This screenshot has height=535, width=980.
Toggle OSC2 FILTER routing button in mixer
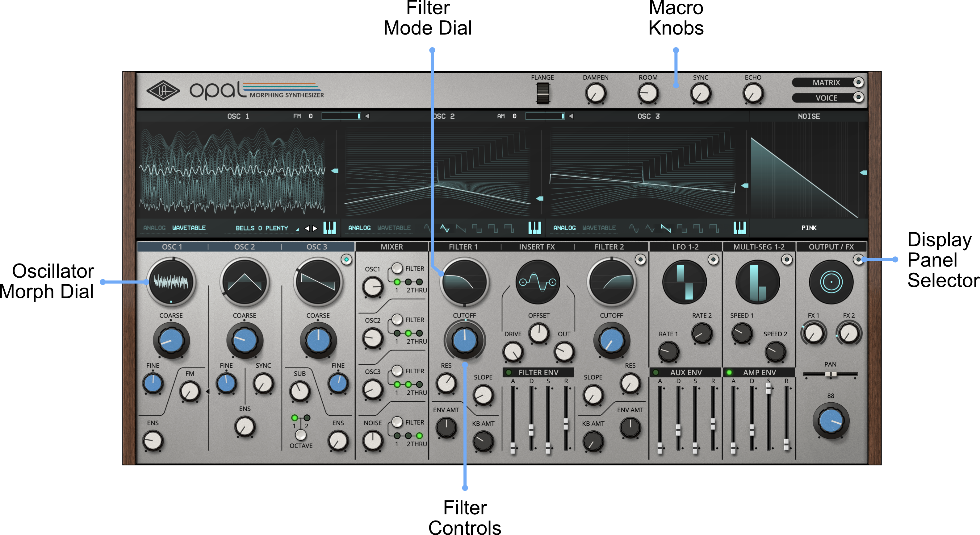[x=397, y=320]
